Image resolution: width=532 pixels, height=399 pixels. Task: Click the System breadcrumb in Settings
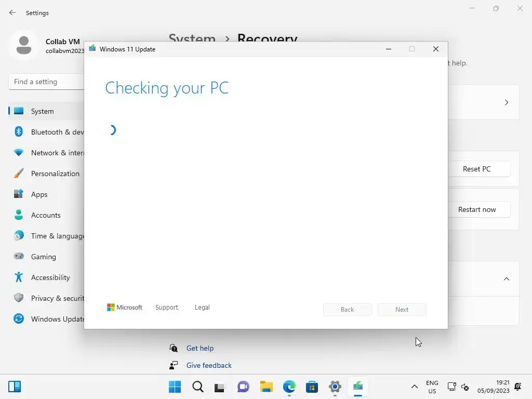(x=192, y=38)
